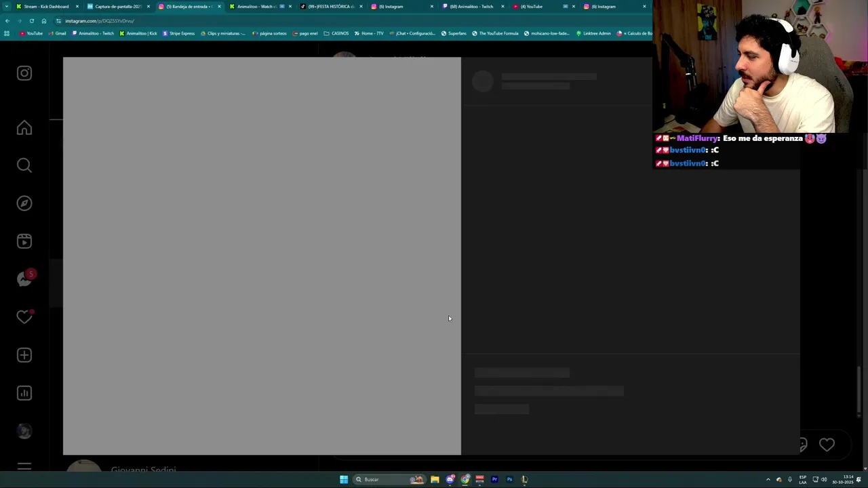Open the Explore compass icon

tap(24, 203)
